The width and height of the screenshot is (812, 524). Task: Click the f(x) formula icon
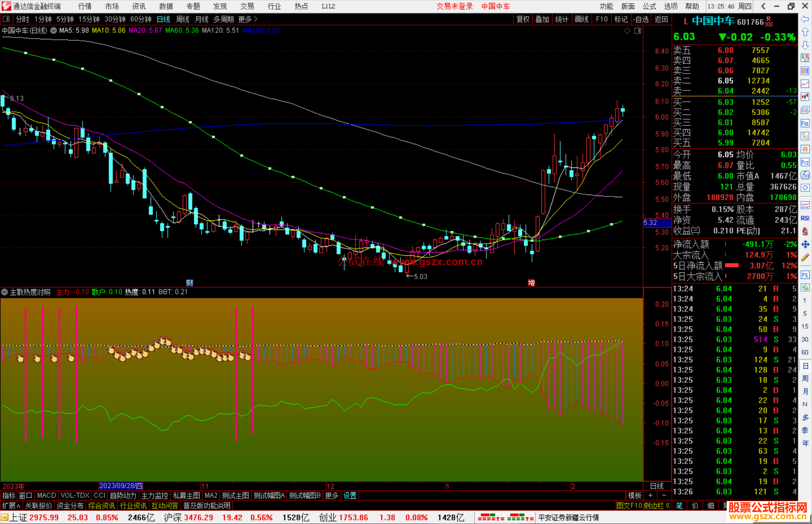click(x=805, y=175)
